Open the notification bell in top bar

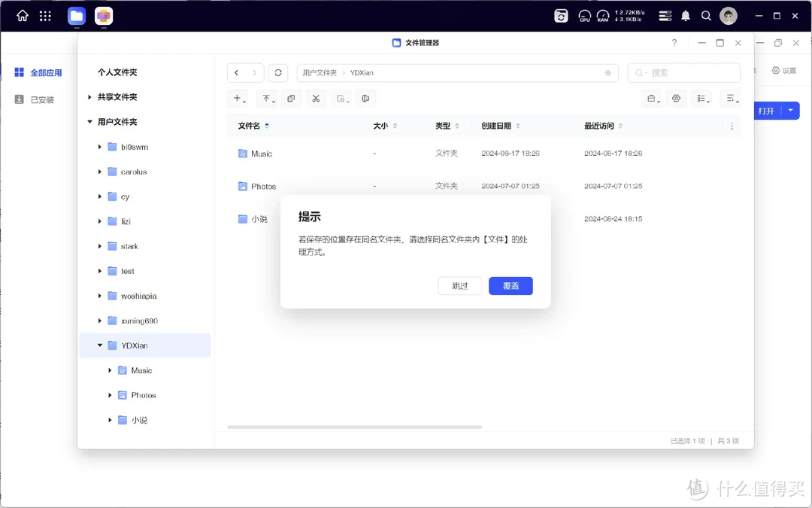pos(685,16)
